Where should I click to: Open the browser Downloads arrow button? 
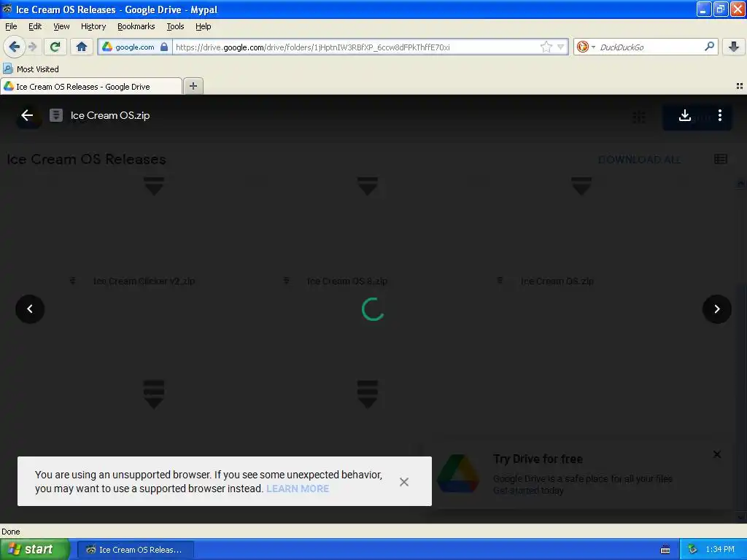(734, 47)
